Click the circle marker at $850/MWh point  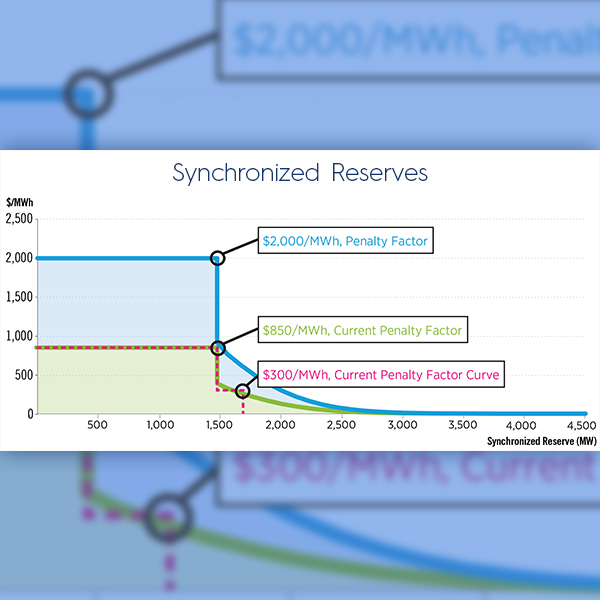point(218,348)
